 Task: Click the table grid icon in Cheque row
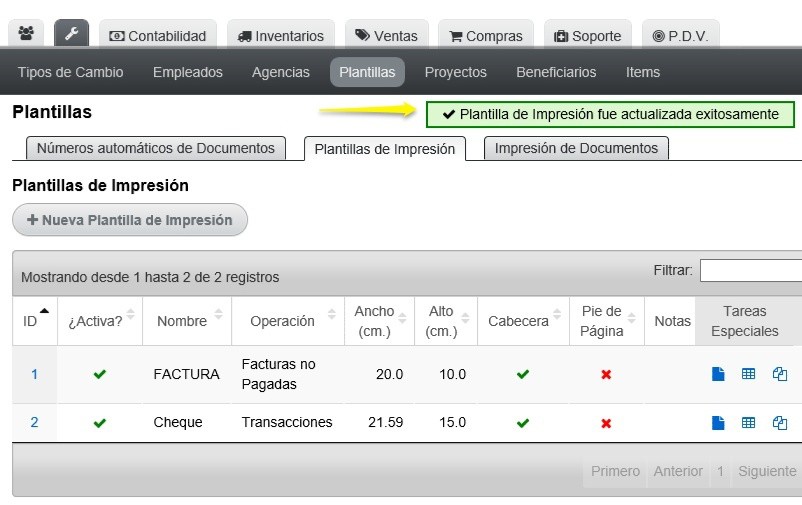point(748,422)
